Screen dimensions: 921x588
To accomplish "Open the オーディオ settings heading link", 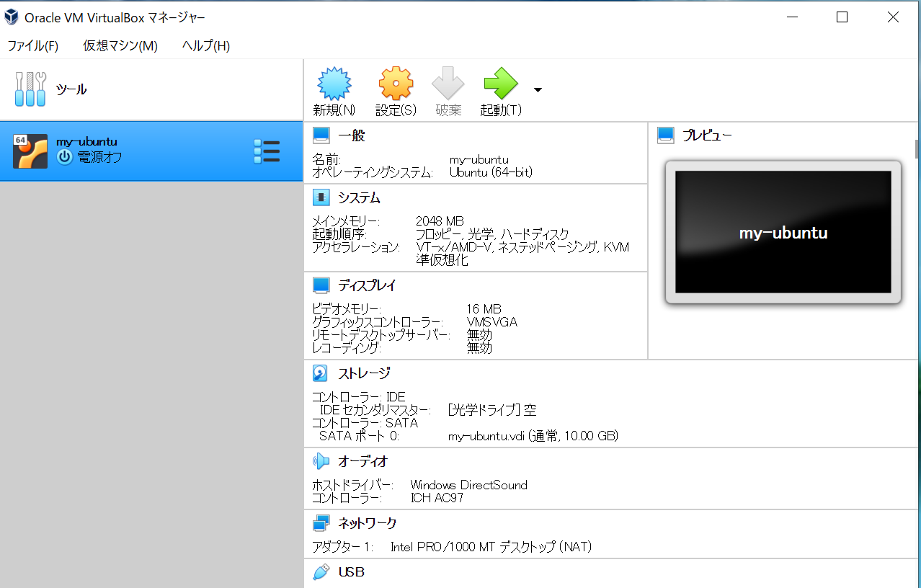I will pos(363,461).
